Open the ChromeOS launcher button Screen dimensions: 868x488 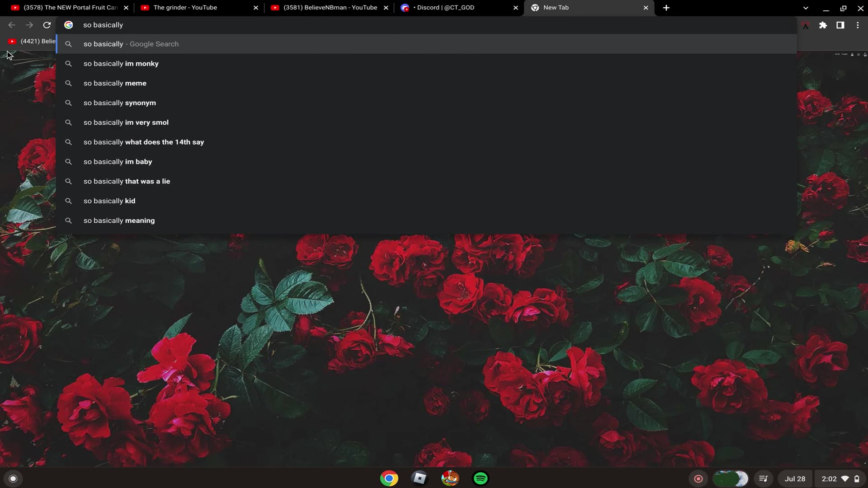point(13,479)
